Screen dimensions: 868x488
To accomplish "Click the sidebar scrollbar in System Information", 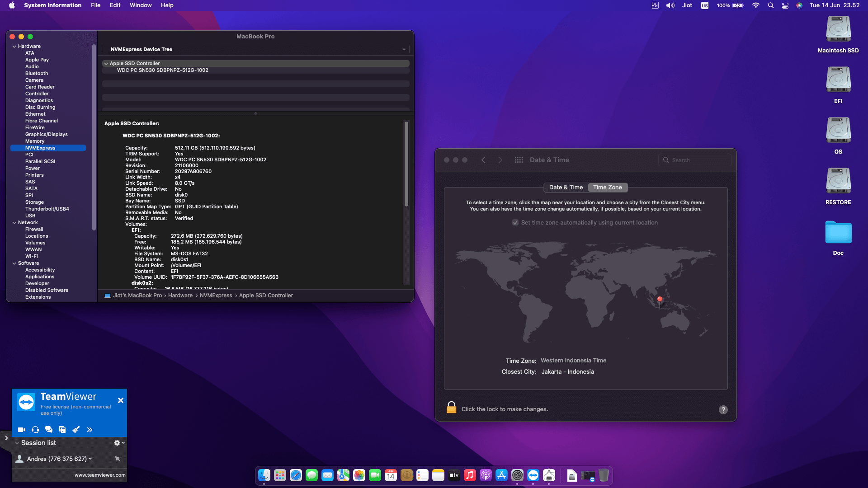I will point(94,138).
